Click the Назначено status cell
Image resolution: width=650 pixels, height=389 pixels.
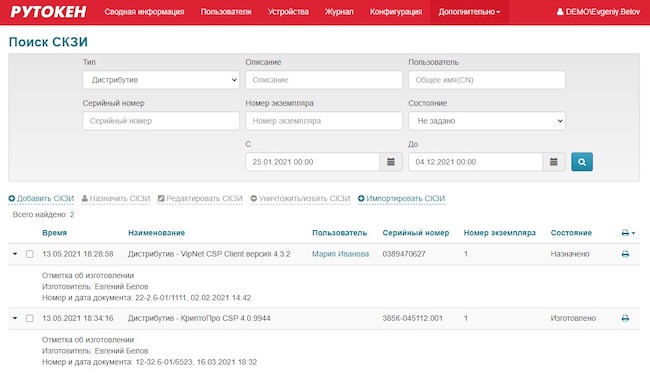pos(570,254)
